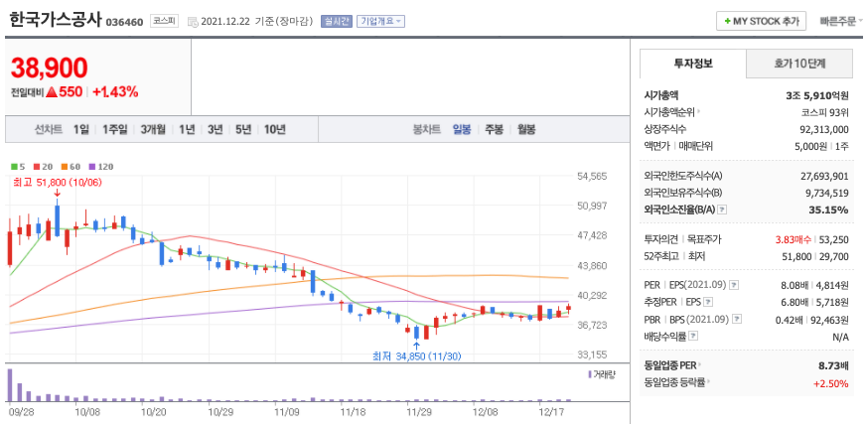Image resolution: width=868 pixels, height=424 pixels.
Task: Add stock with MY STOCK 추가 button
Action: click(761, 22)
